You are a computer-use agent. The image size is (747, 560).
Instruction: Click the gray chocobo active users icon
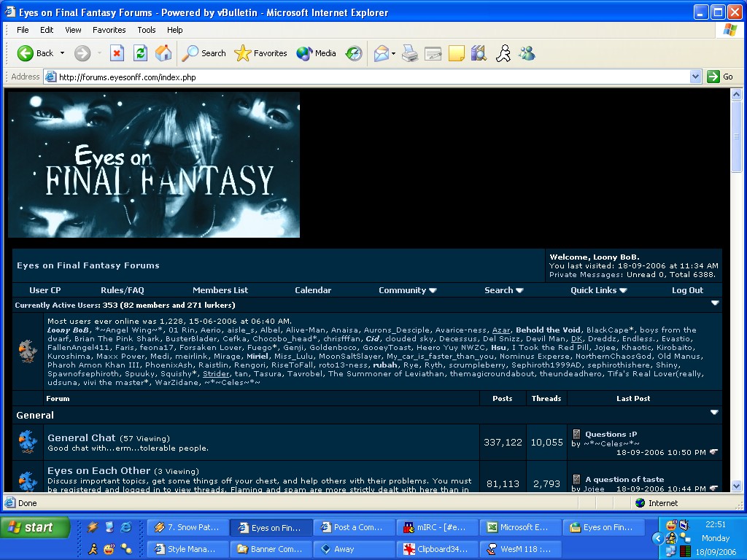point(28,351)
